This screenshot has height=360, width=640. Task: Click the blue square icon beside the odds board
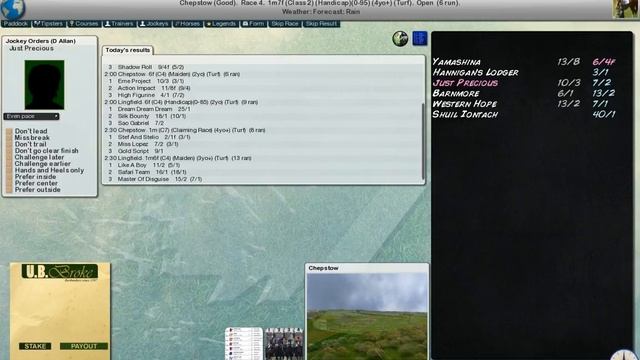(420, 38)
